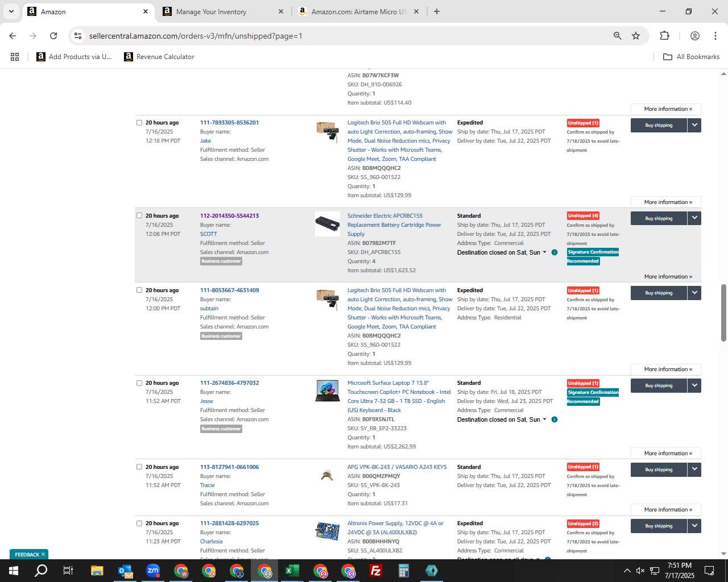This screenshot has width=728, height=582.
Task: Click the browser back arrow
Action: point(13,36)
